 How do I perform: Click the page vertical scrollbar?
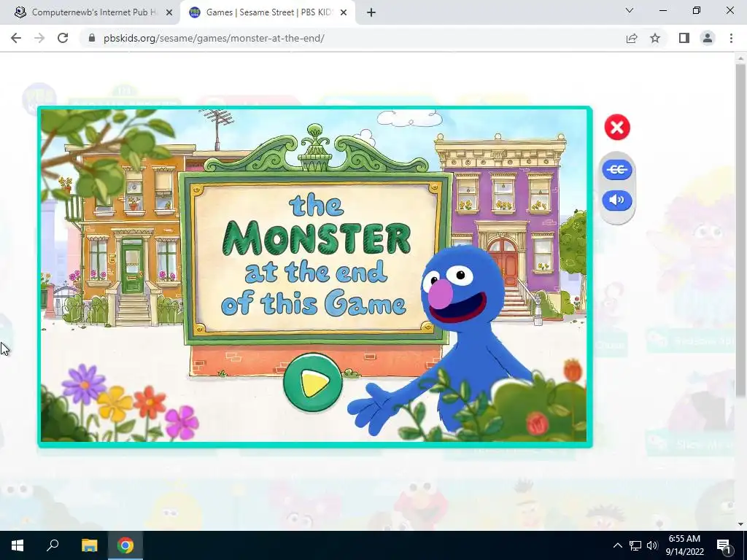coord(740,230)
